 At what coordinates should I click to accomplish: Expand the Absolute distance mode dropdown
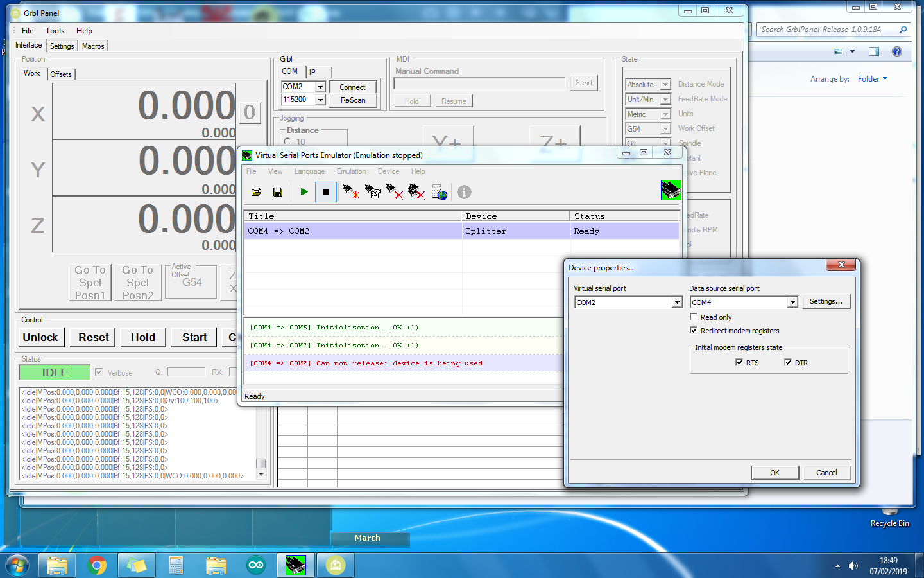[665, 84]
